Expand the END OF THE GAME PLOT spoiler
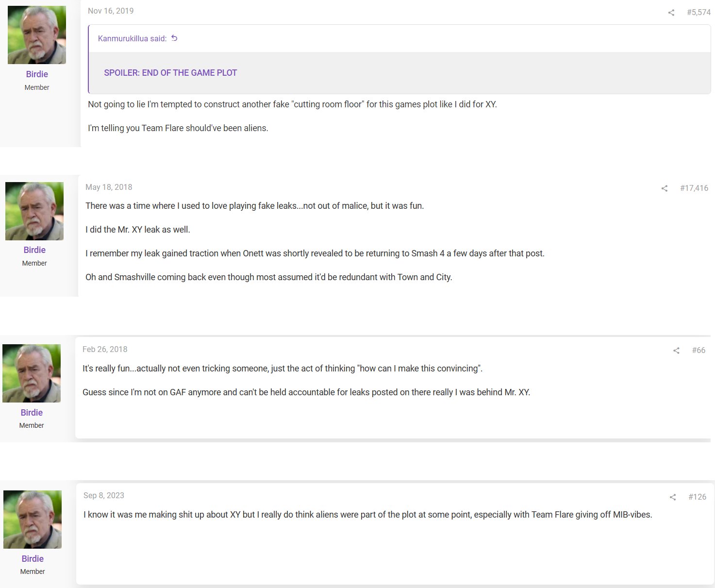 pos(170,73)
